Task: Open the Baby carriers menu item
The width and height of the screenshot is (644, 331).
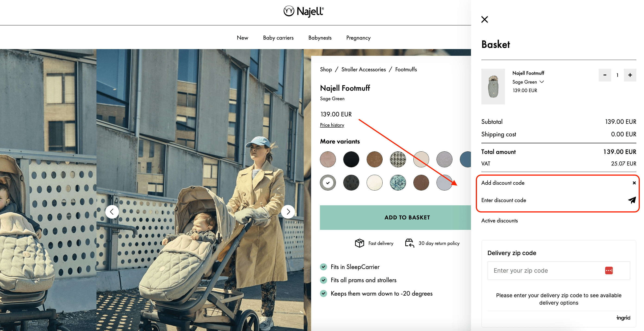Action: pos(278,38)
